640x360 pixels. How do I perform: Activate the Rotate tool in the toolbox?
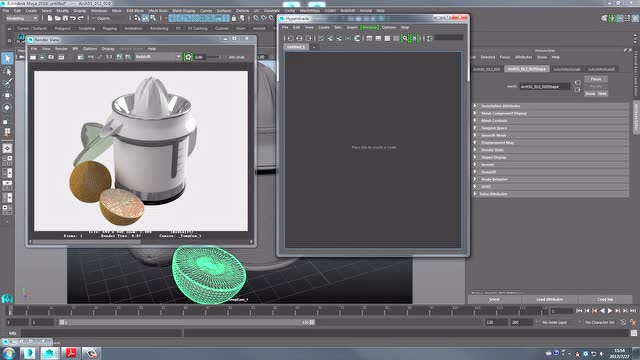click(x=7, y=107)
